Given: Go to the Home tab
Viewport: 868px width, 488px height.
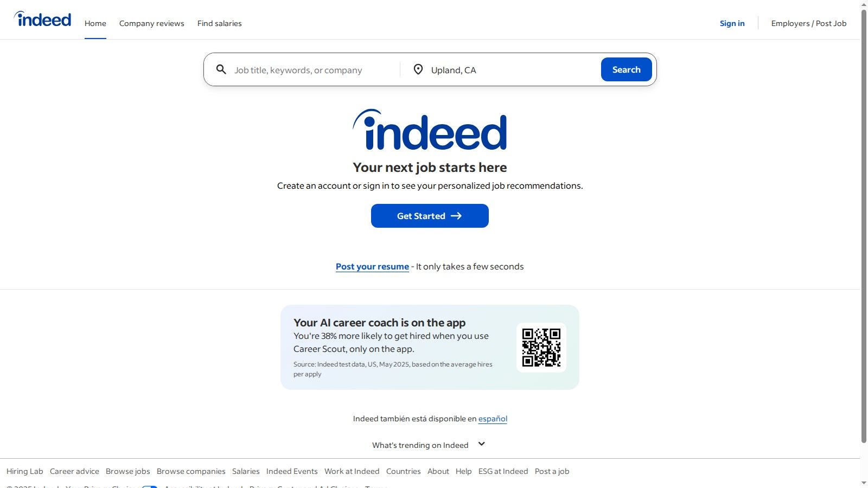Looking at the screenshot, I should (x=95, y=23).
